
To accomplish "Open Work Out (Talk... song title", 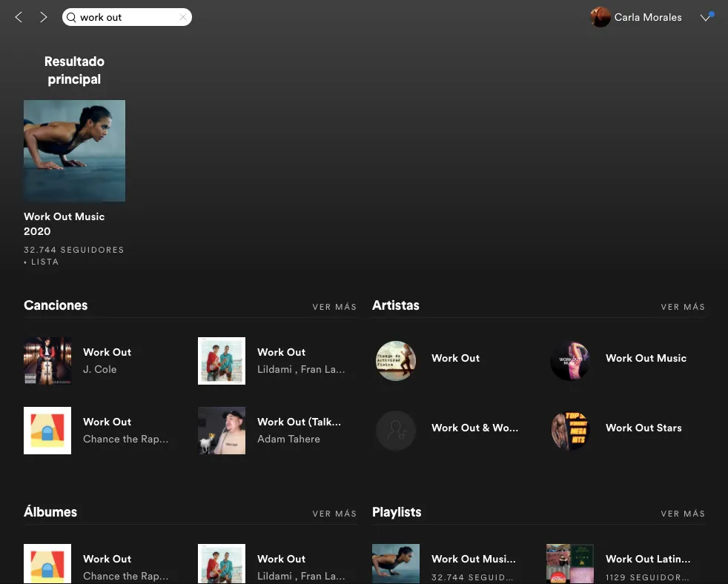I will click(299, 422).
